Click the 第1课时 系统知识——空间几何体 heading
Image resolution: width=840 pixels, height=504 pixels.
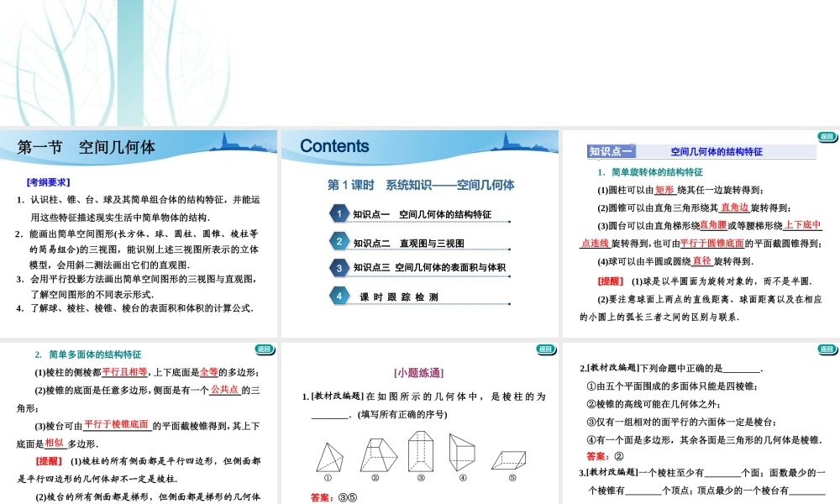tap(420, 186)
